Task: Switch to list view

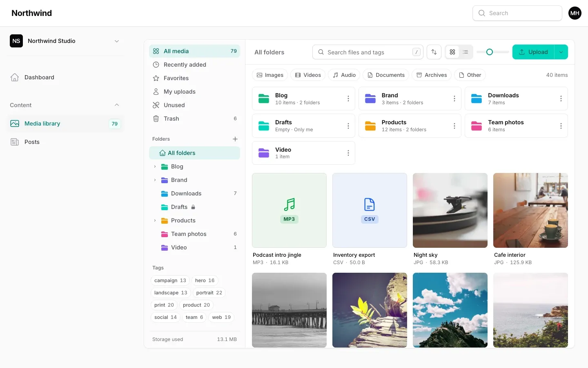Action: pyautogui.click(x=465, y=52)
